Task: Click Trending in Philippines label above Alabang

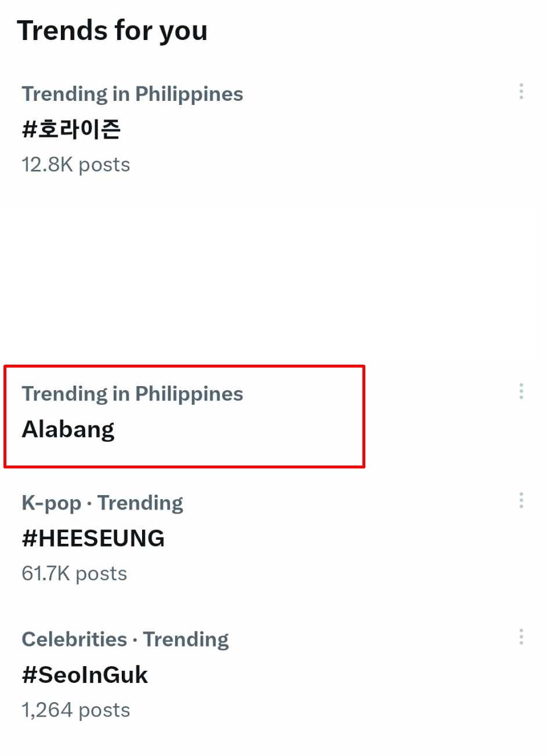Action: (x=132, y=393)
